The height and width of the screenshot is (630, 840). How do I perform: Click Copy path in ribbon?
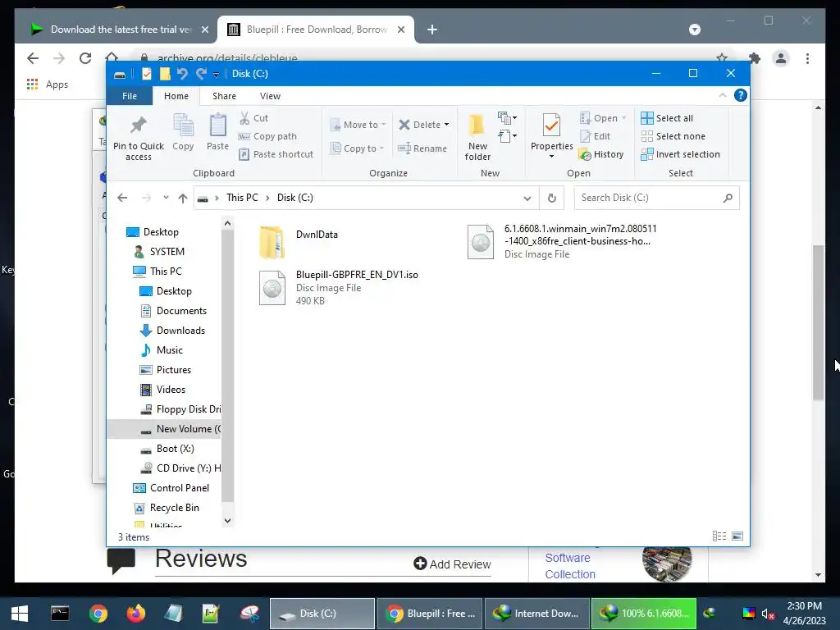267,136
